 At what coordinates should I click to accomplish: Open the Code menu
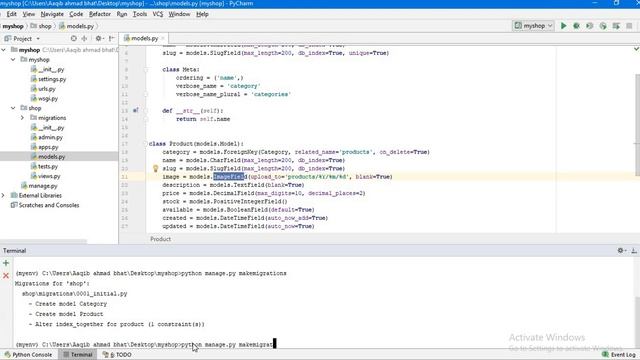(76, 14)
